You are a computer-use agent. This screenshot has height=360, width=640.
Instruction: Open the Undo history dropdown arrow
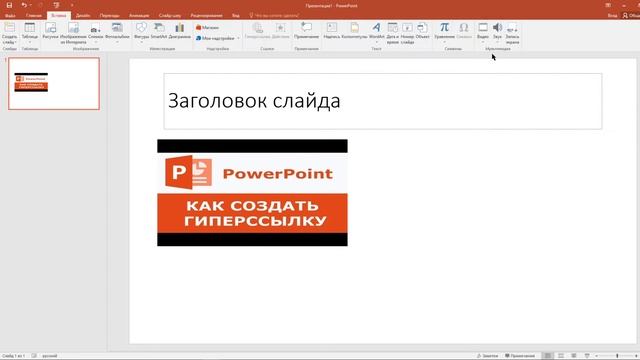coord(31,5)
